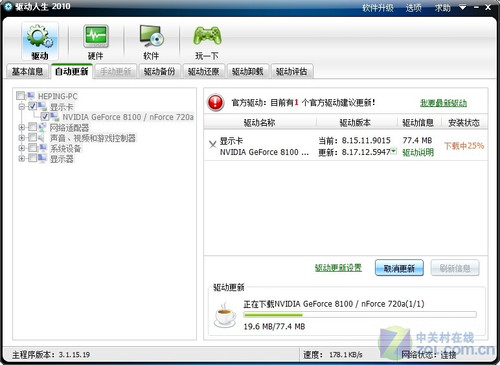Check the 显示器 checkbox
This screenshot has height=365, width=500.
point(32,158)
